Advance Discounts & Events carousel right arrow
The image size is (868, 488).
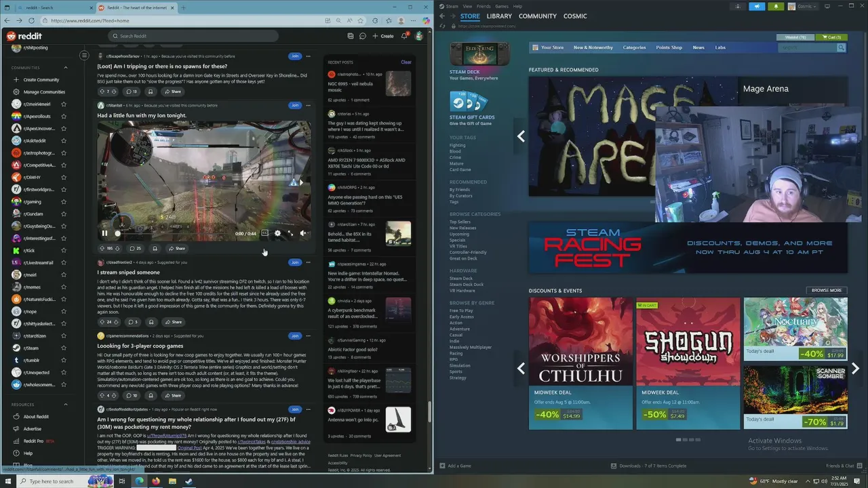(855, 369)
